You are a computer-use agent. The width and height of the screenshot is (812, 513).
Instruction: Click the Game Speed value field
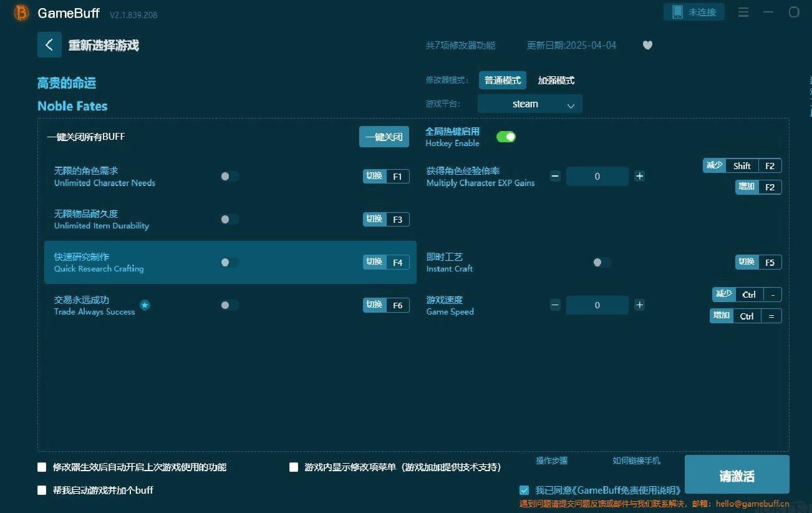pyautogui.click(x=597, y=305)
